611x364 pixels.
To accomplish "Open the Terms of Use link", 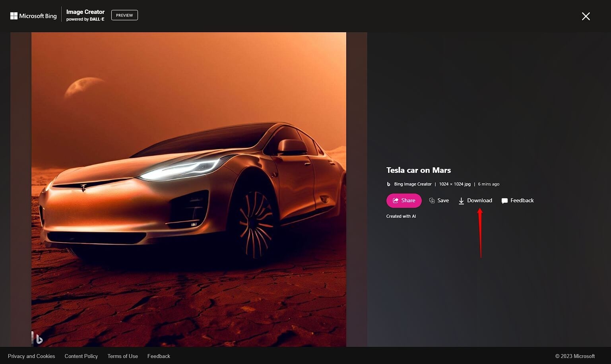I will click(122, 356).
